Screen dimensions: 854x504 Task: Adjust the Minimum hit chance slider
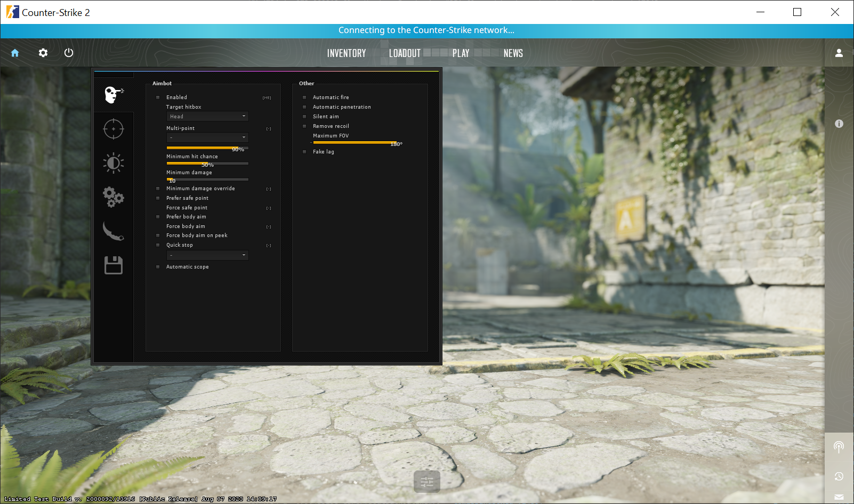click(207, 164)
